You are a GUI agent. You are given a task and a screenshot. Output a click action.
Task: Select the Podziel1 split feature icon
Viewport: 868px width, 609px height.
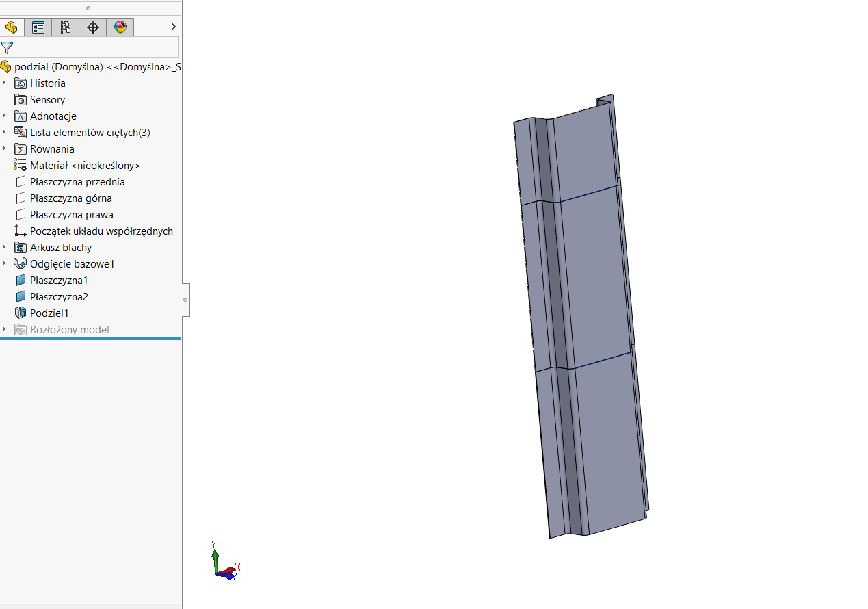tap(21, 313)
